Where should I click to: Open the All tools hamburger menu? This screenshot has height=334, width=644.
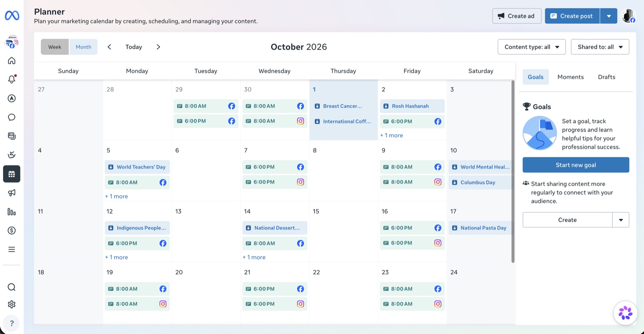12,250
